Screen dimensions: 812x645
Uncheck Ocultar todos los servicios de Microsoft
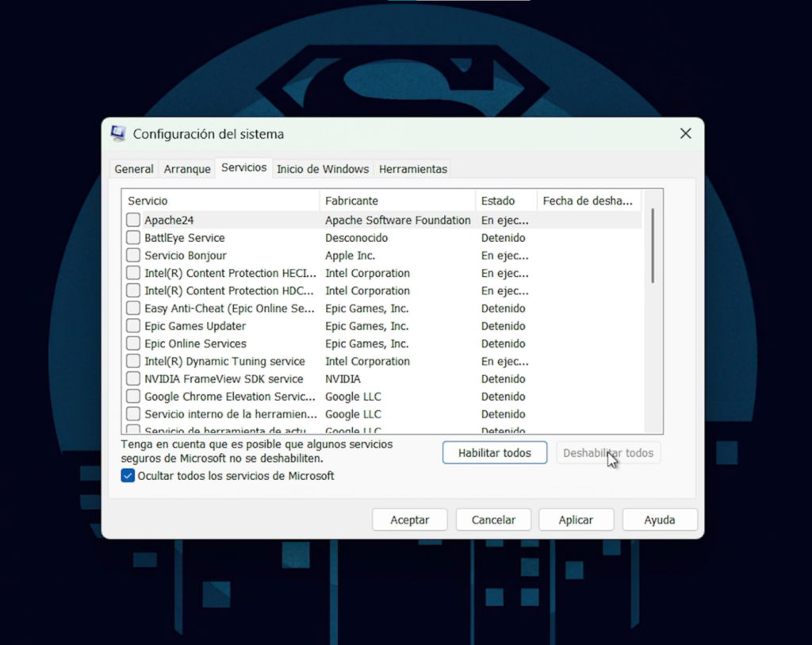tap(128, 476)
